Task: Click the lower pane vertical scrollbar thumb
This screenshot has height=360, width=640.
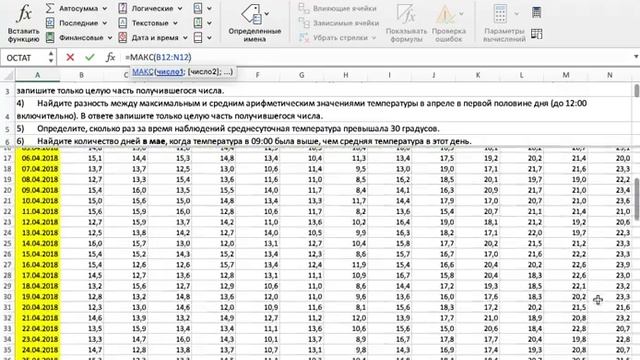Action: point(636,199)
